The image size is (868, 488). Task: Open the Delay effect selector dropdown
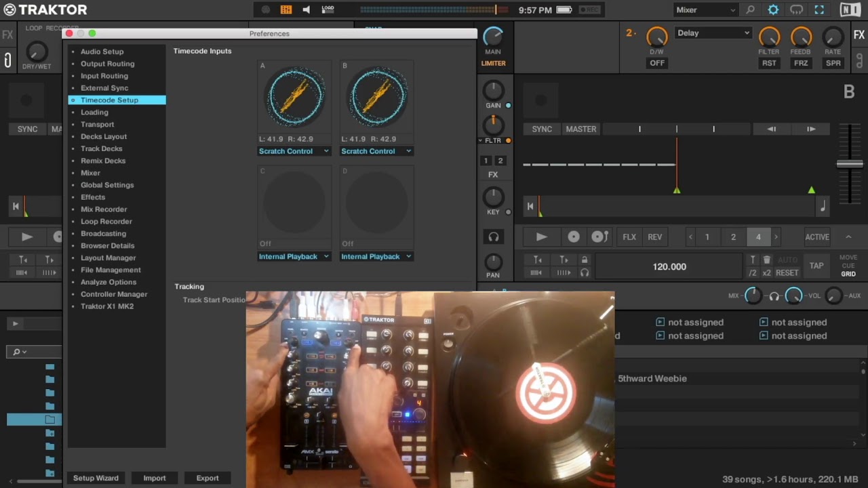713,33
